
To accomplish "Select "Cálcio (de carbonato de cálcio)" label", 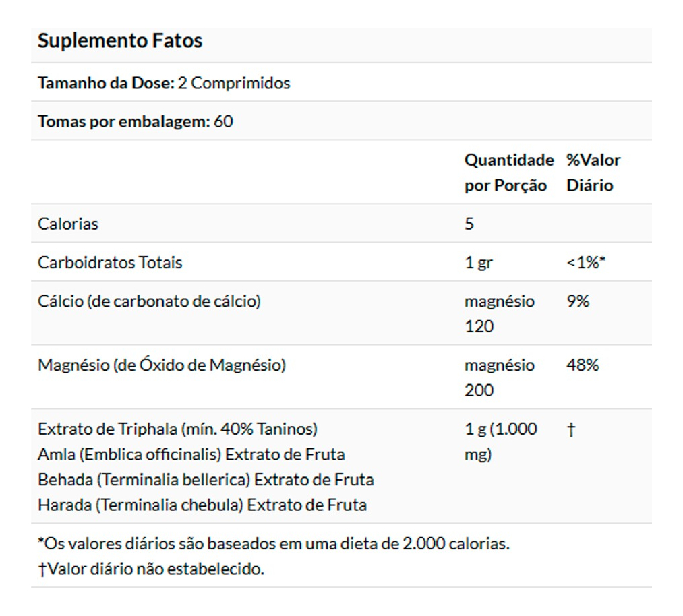I will click(149, 301).
